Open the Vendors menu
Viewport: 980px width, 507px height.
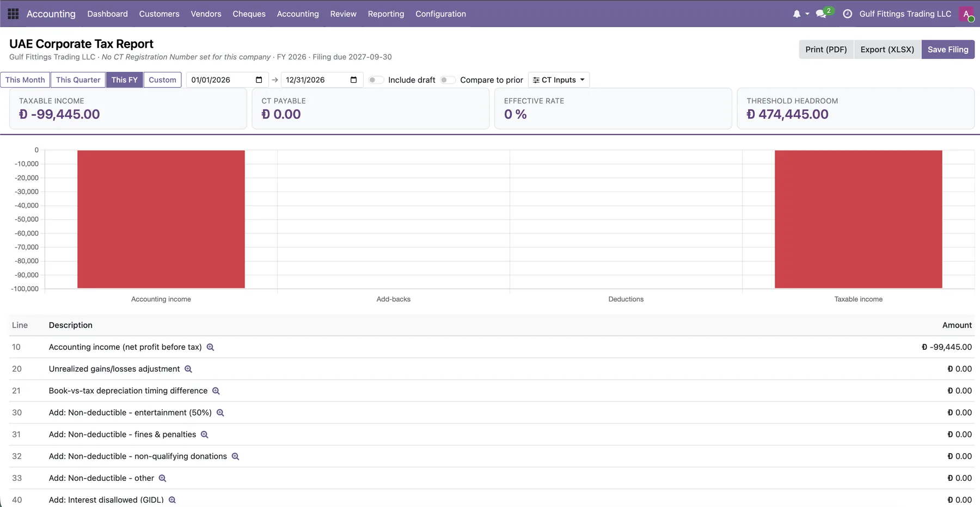pos(206,14)
